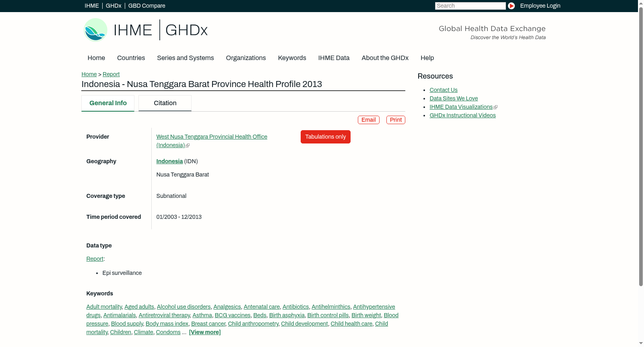Click Birth control pills keyword
644x347 pixels.
click(x=328, y=315)
